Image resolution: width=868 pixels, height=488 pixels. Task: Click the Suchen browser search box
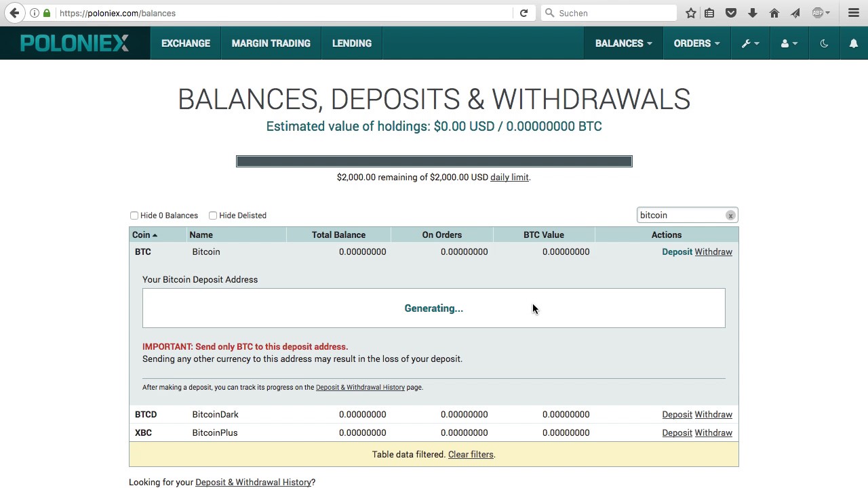click(609, 13)
